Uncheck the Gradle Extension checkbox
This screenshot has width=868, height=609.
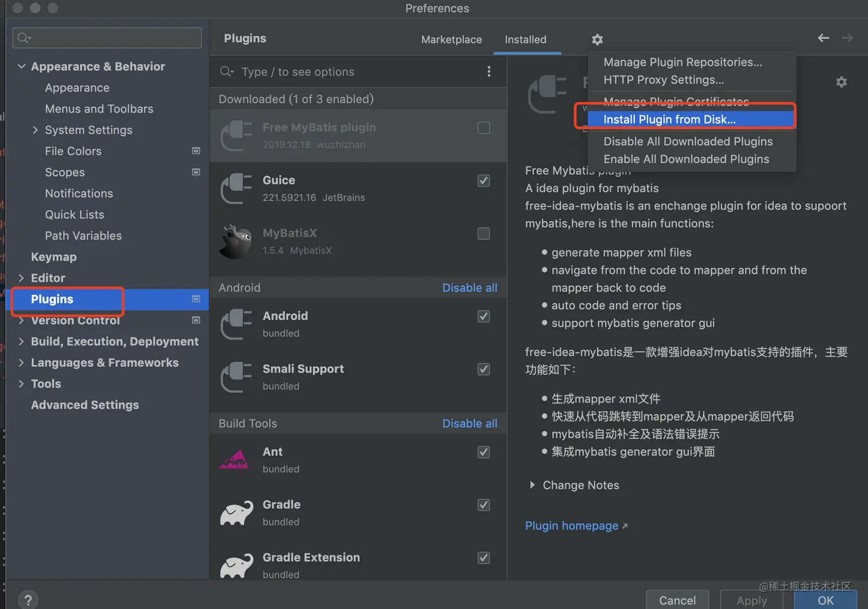pos(484,557)
